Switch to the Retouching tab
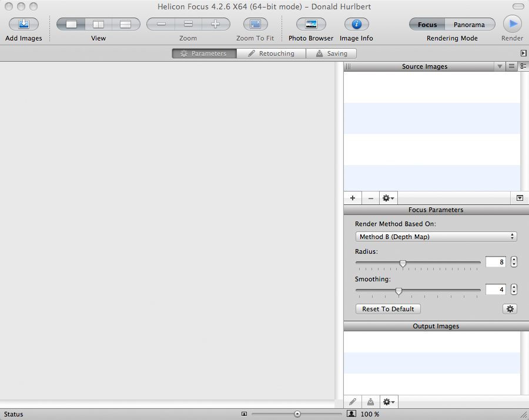The height and width of the screenshot is (420, 529). 271,53
